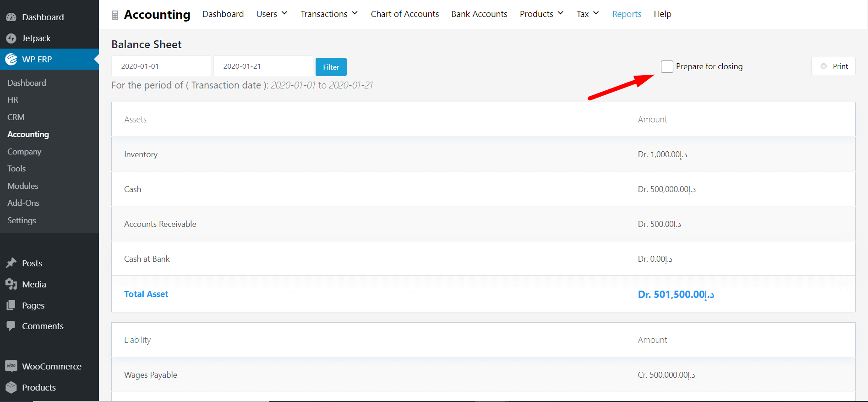Open the HR submenu link
Viewport: 868px width, 402px height.
tap(13, 100)
